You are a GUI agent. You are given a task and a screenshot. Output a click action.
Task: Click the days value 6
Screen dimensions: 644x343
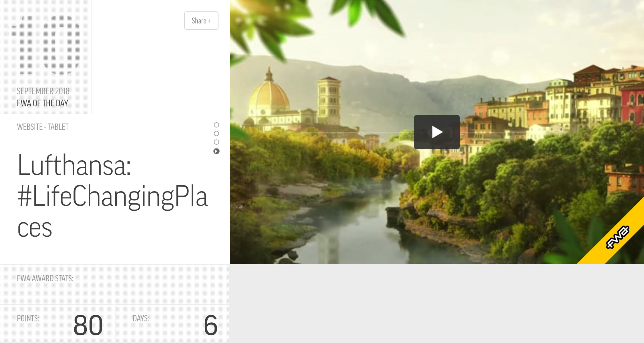[211, 325]
